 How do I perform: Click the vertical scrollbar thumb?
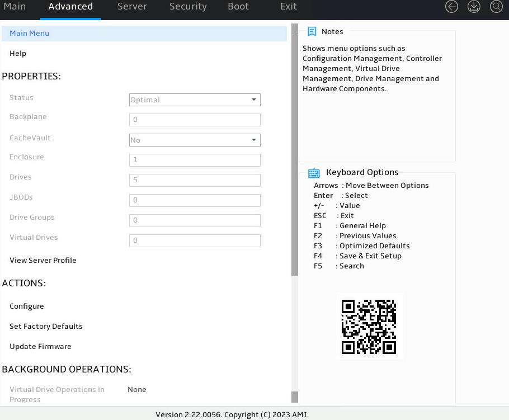tap(295, 156)
